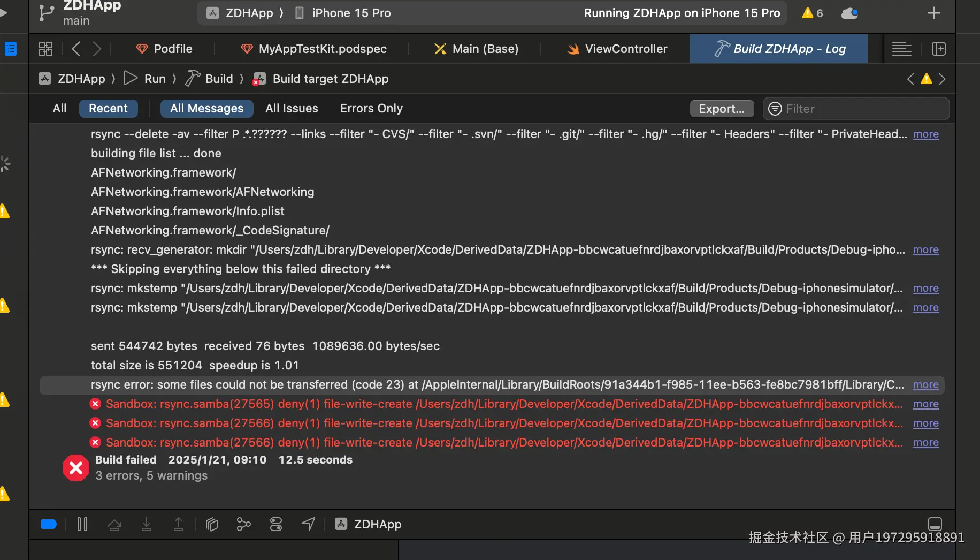Click the Export... button

pyautogui.click(x=722, y=109)
